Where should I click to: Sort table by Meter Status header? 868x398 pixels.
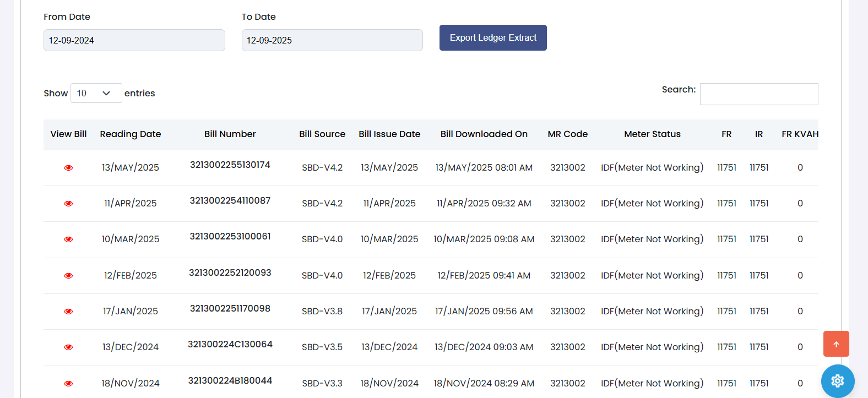(652, 134)
